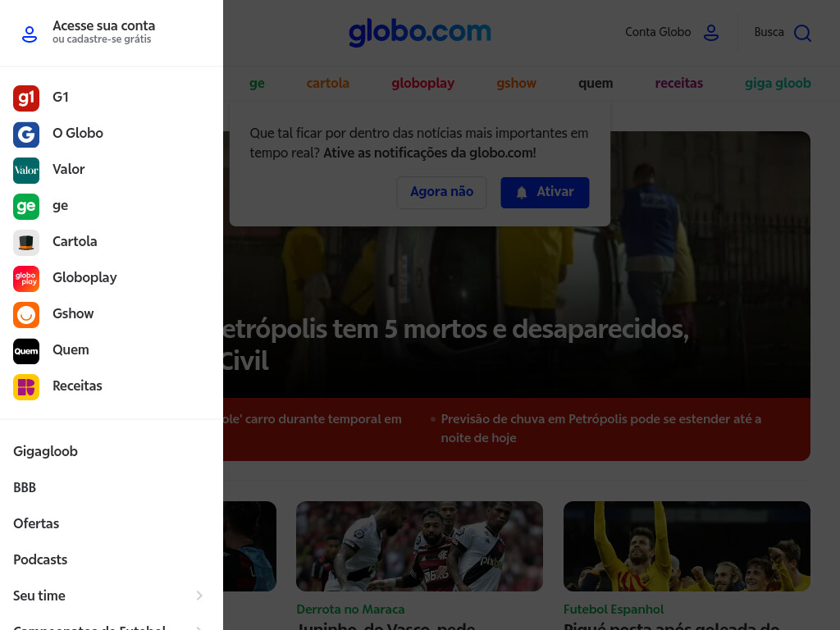Open the Podcasts sidebar link
Viewport: 840px width, 630px height.
(40, 559)
